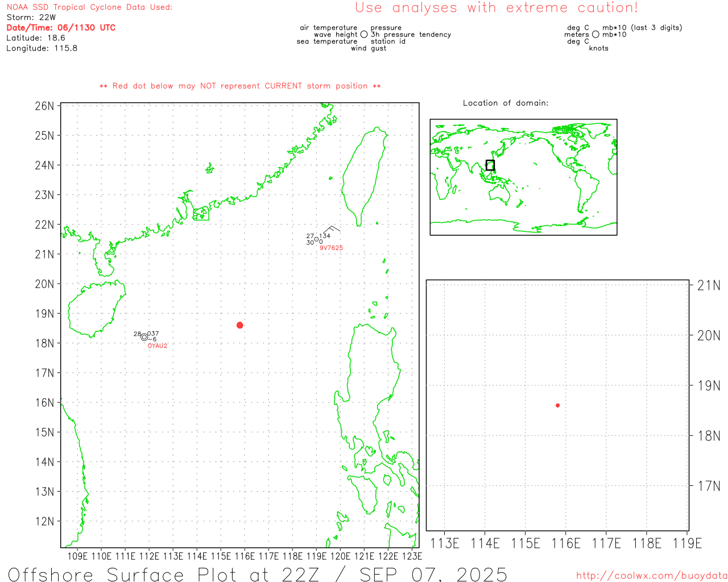This screenshot has width=728, height=582.
Task: Click the 116E label on main map axis
Action: 245,556
